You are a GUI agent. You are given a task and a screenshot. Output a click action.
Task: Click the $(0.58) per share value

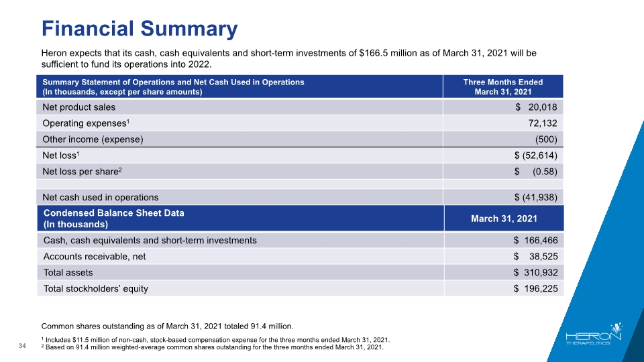(x=536, y=172)
